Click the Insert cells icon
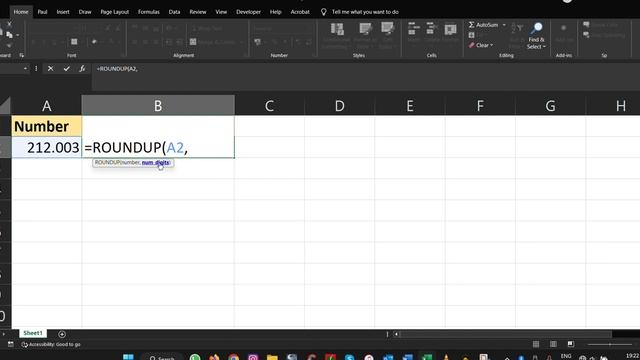 click(x=413, y=29)
